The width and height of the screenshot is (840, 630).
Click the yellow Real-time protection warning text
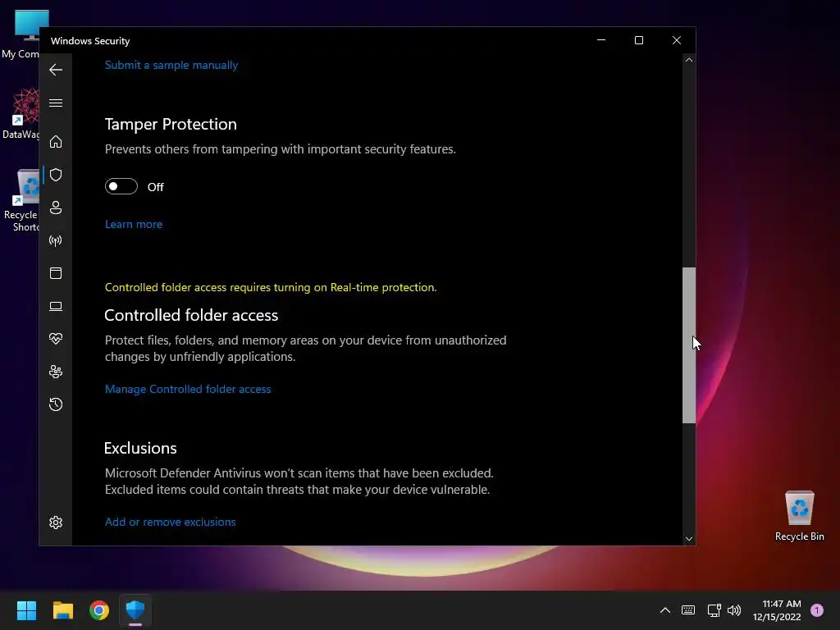click(271, 287)
